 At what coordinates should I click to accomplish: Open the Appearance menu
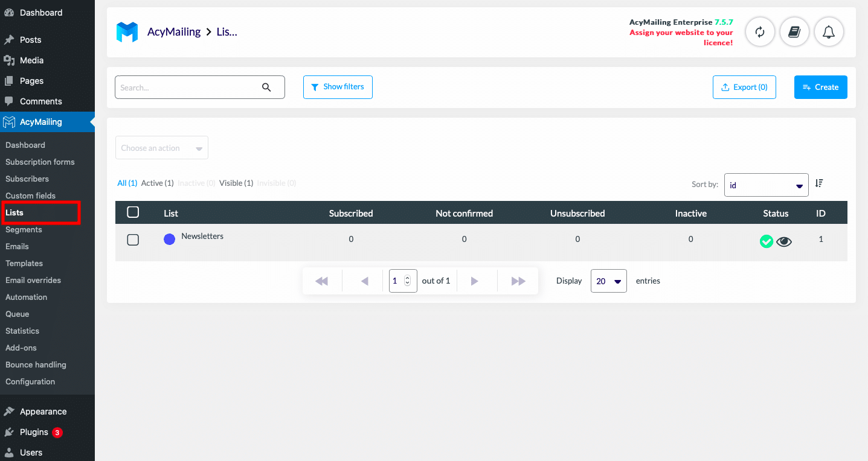47,412
